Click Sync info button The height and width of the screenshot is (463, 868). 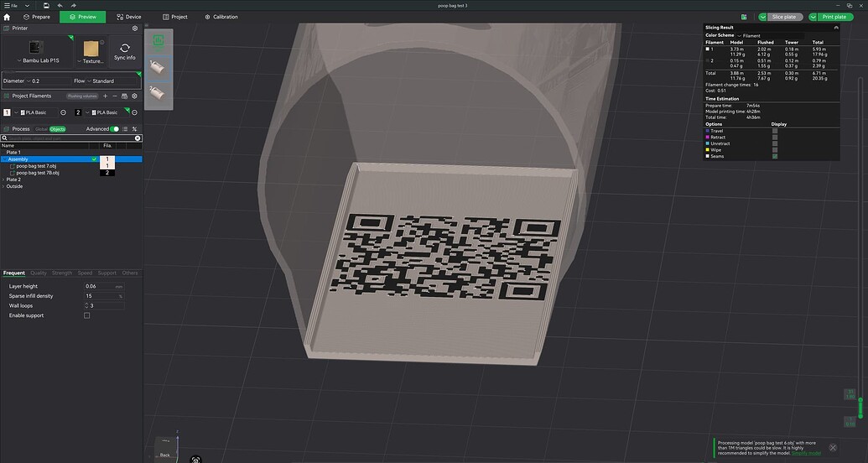[x=125, y=51]
